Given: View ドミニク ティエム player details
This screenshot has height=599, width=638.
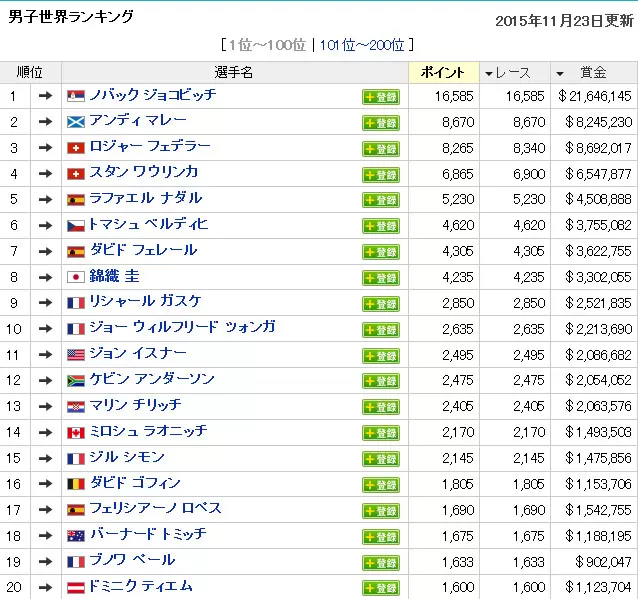Looking at the screenshot, I should click(140, 586).
